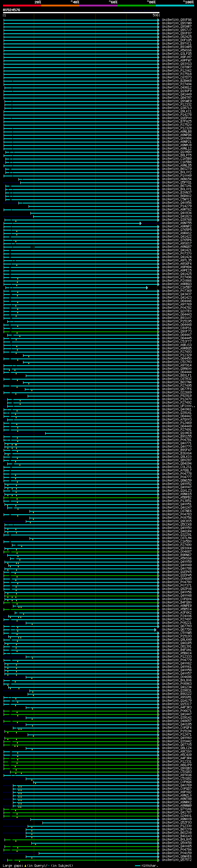Image resolution: width=197 pixels, height=868 pixels.
Task: Click the purple ~60% identity color bar
Action: point(99,6)
